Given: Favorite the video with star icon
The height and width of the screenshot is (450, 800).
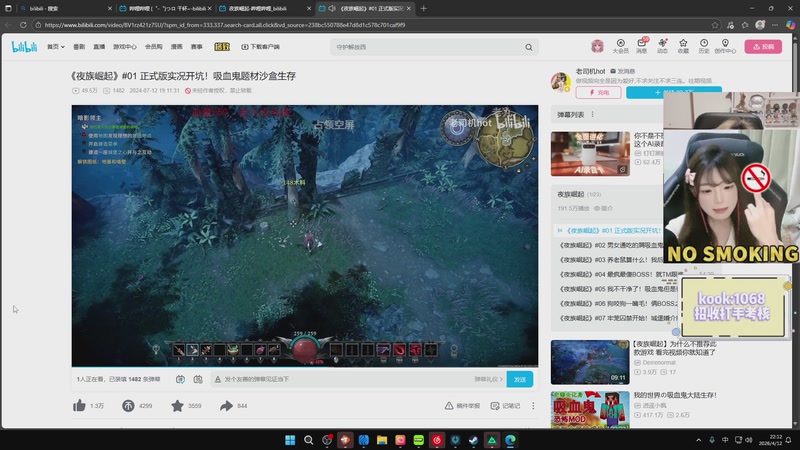Looking at the screenshot, I should click(177, 406).
